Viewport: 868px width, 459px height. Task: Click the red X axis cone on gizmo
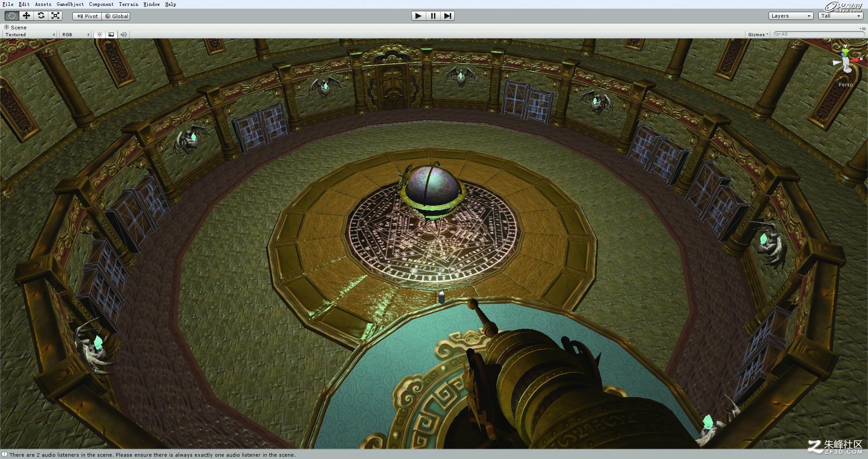coord(854,59)
